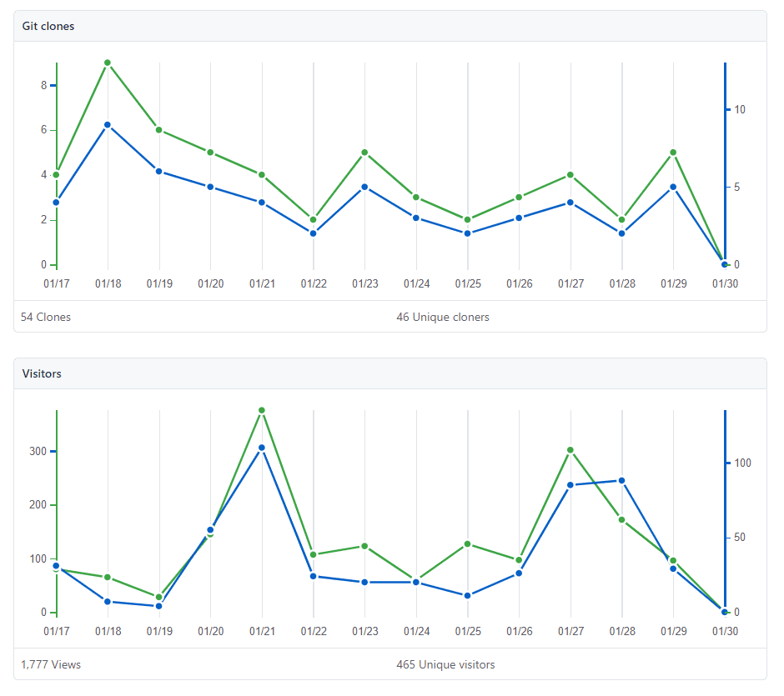
Task: Click the 465 Unique visitors legend label
Action: (446, 664)
